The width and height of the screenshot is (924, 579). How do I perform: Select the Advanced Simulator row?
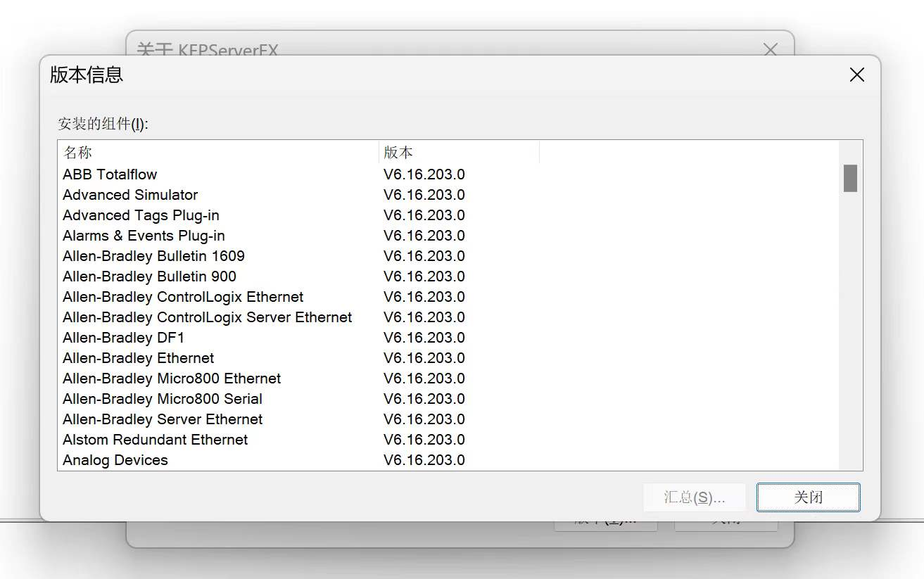130,195
